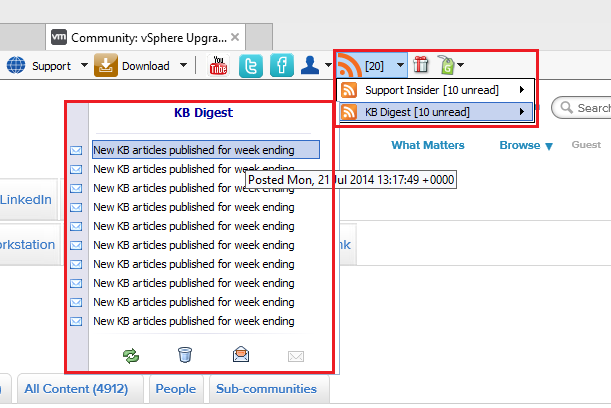The height and width of the screenshot is (408, 611).
Task: Open the LinkedIn tab
Action: pos(26,200)
